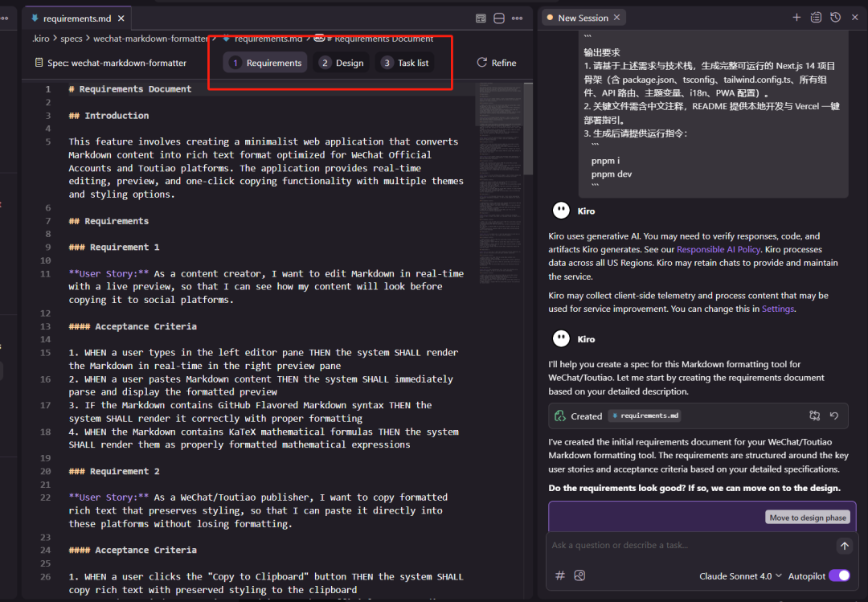Open the Claude Sonnet 4.0 model dropdown

(x=739, y=575)
